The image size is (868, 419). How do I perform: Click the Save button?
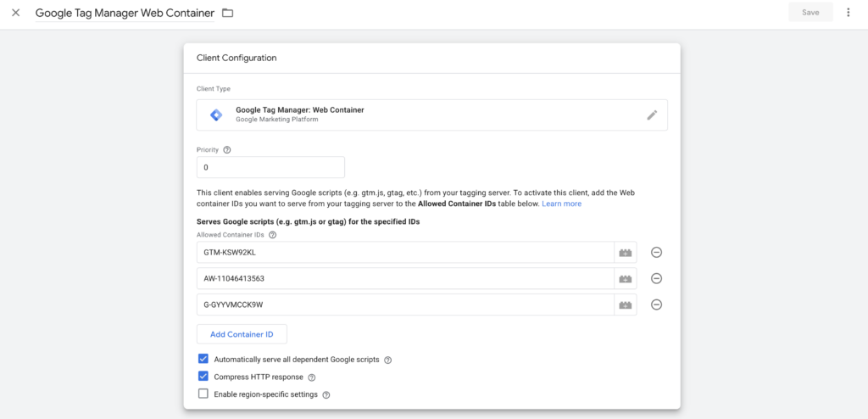point(810,12)
